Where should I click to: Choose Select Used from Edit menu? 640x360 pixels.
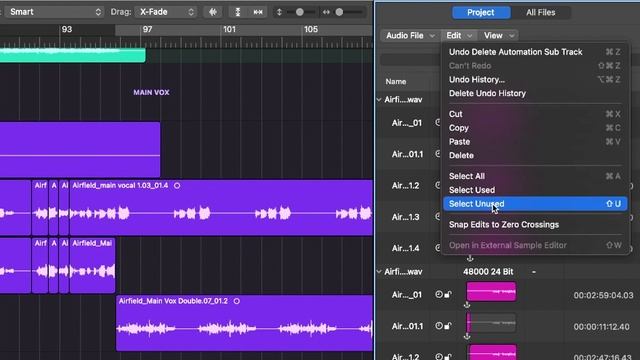pyautogui.click(x=535, y=190)
